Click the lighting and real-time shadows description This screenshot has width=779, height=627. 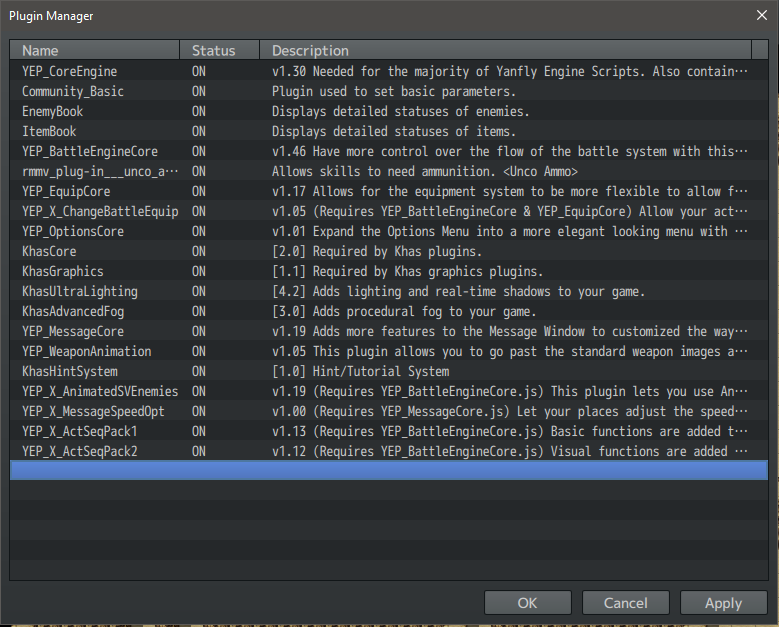[458, 291]
